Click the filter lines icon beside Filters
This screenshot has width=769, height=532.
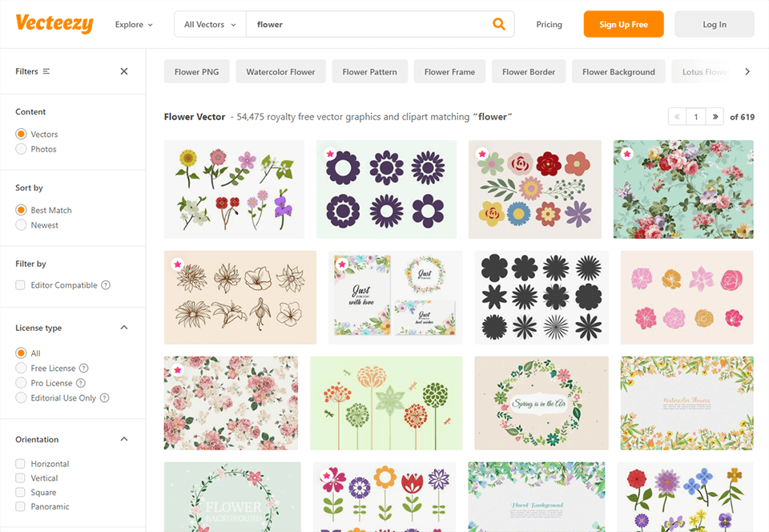[46, 71]
